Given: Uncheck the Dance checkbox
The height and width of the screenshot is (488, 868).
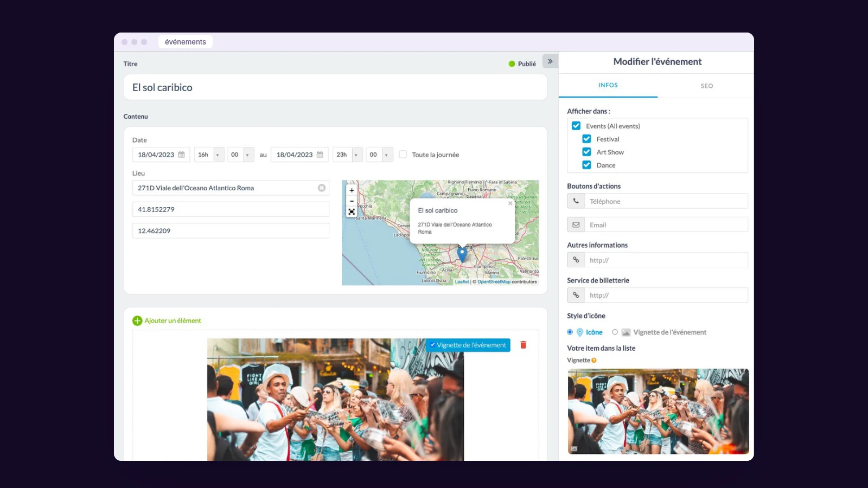Looking at the screenshot, I should point(586,165).
